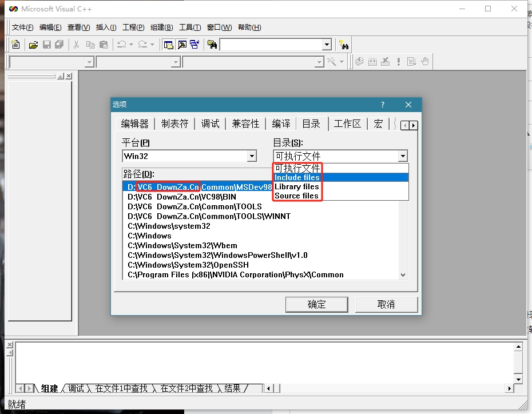Click the Find in Files icon
Screen dimensions: 532x414
[212, 45]
